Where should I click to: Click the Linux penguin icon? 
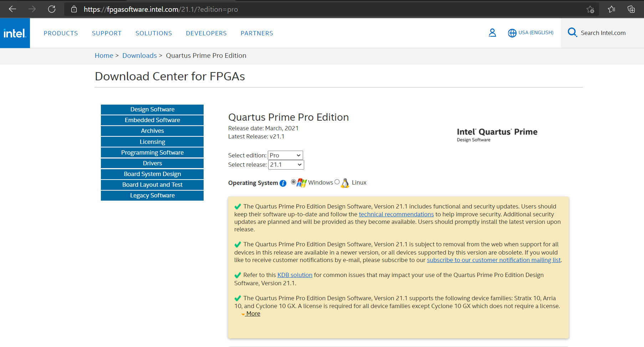click(344, 183)
